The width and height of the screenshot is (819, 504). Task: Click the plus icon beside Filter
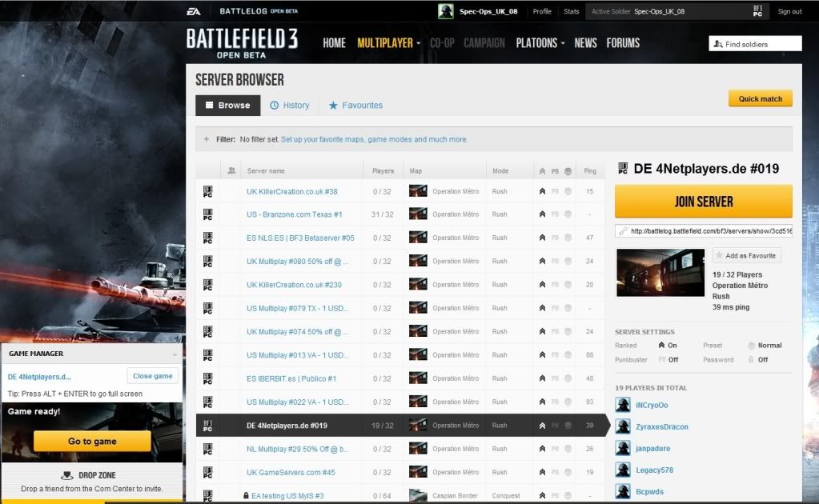coord(207,139)
